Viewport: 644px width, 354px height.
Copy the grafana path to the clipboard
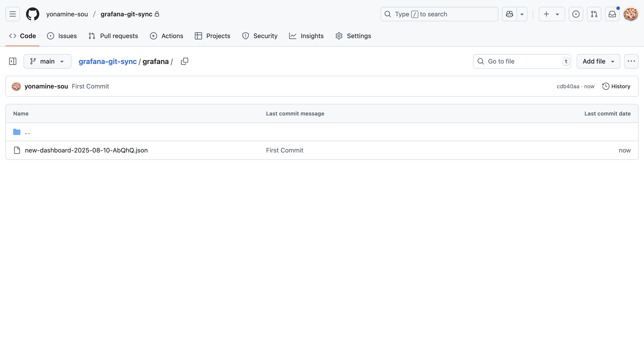click(185, 61)
